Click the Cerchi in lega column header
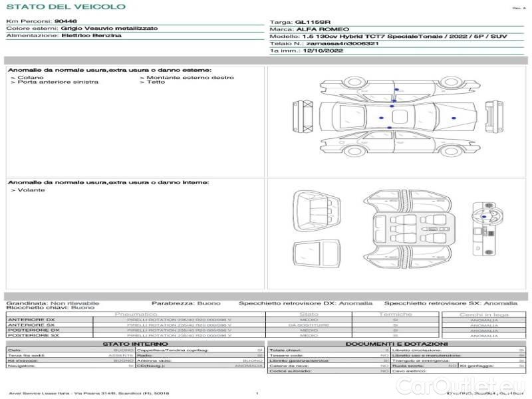532x399 pixels. click(x=483, y=314)
